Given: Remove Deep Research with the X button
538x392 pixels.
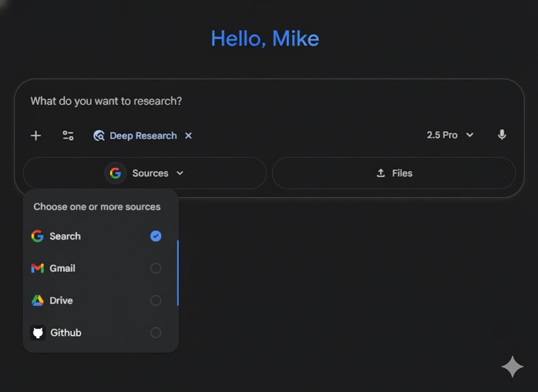Looking at the screenshot, I should (189, 136).
